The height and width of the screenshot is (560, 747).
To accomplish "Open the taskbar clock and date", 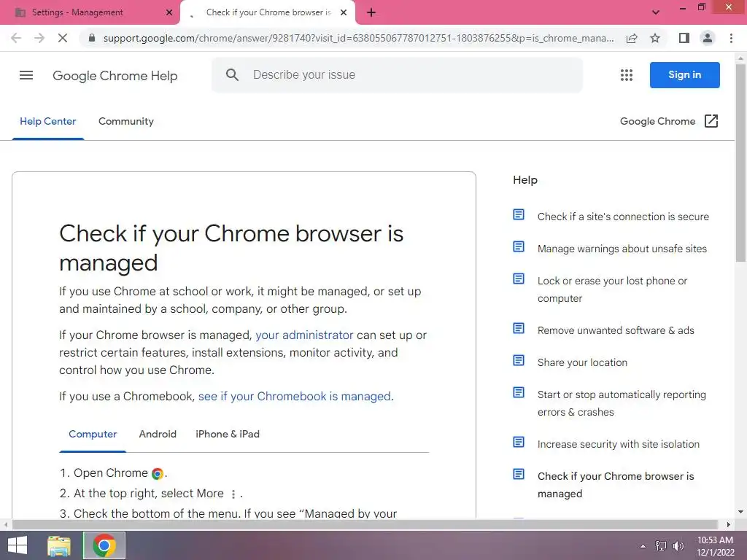I will coord(715,546).
